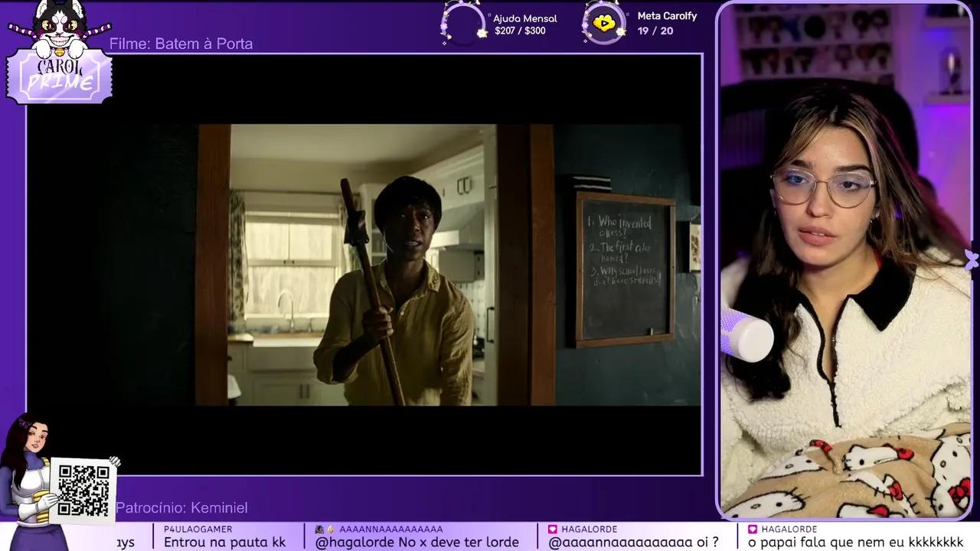The height and width of the screenshot is (551, 980).
Task: Click username AAAANNAAAAAAAAAA in ticker
Action: pos(390,529)
